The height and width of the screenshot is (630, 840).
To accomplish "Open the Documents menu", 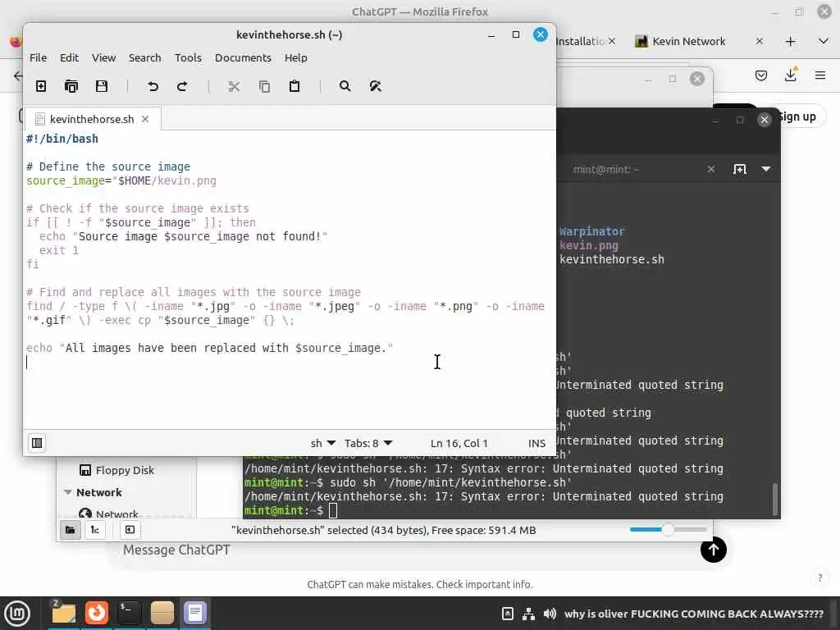I will click(243, 58).
